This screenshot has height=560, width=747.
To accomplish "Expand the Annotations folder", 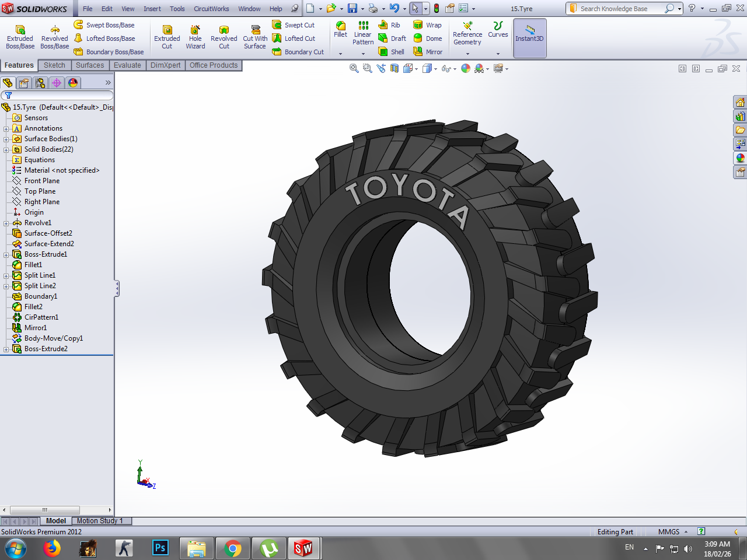I will coord(6,128).
